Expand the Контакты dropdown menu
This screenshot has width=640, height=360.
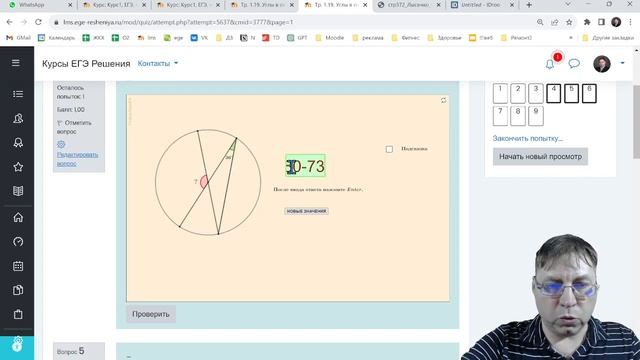(158, 63)
